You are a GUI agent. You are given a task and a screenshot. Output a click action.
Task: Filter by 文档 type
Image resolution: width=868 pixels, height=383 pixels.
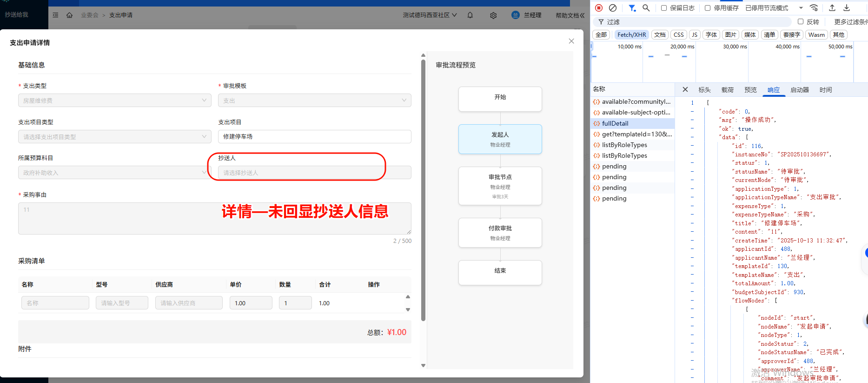[660, 34]
